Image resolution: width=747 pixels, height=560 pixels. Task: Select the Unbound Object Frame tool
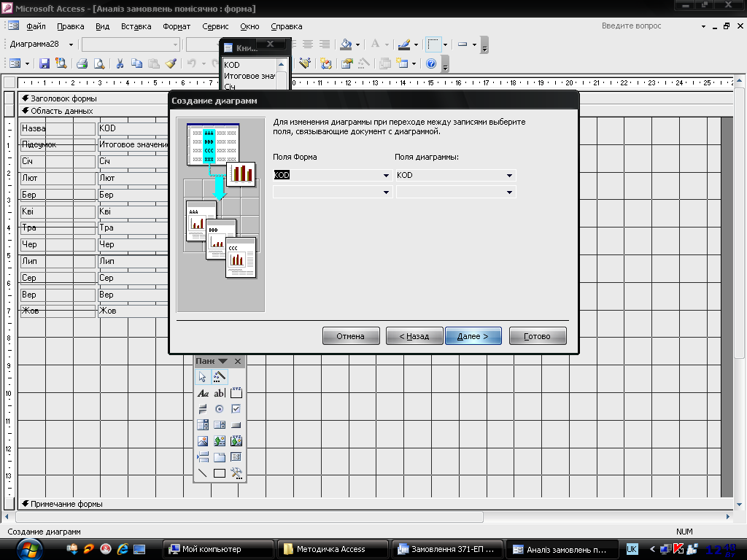[219, 441]
